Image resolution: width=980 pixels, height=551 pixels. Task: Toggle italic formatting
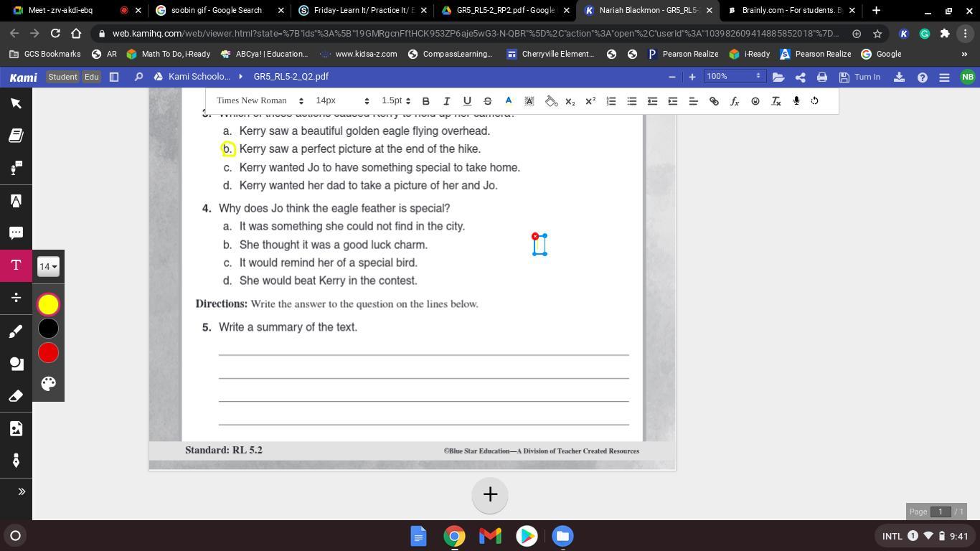click(446, 101)
